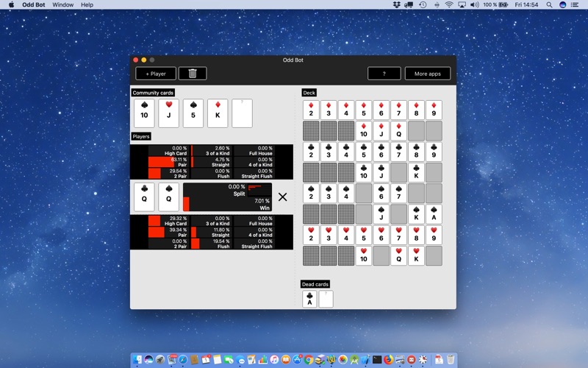588x368 pixels.
Task: Pick the King of spades from the deck
Action: [416, 214]
